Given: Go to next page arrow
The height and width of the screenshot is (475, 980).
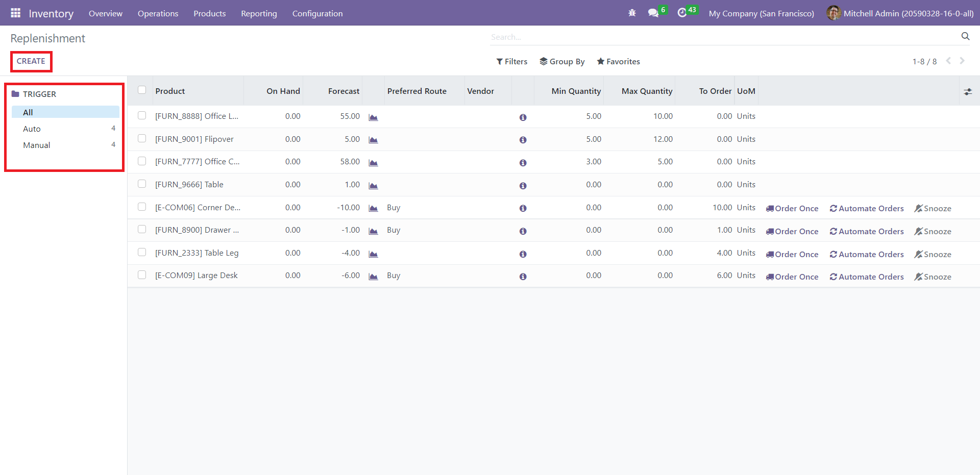Looking at the screenshot, I should tap(962, 61).
